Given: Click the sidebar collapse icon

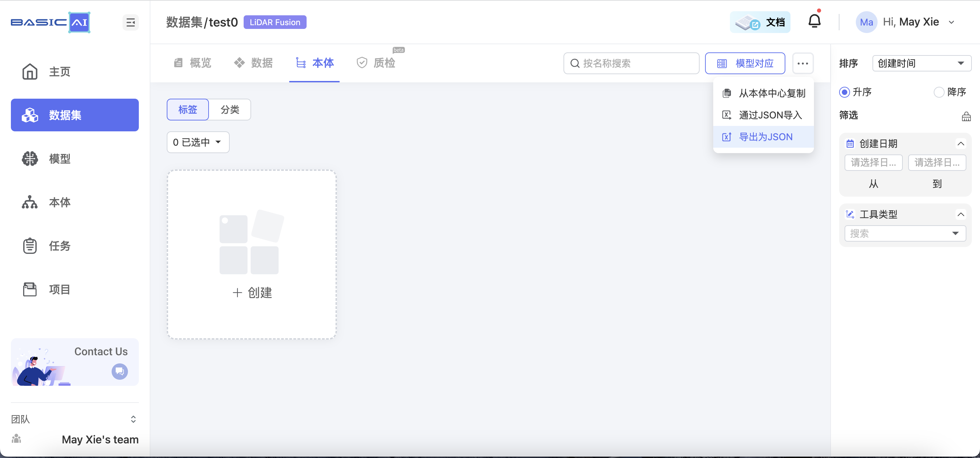Looking at the screenshot, I should pos(130,22).
